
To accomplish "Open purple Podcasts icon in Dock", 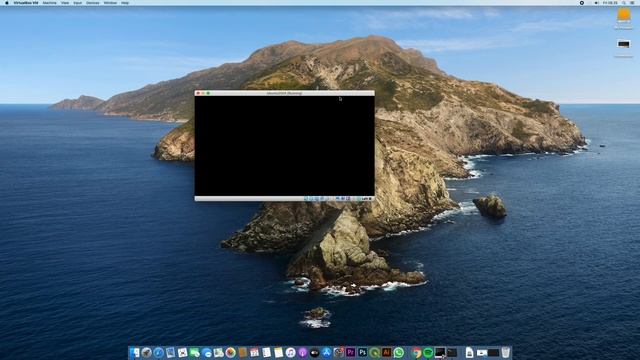I will point(302,352).
